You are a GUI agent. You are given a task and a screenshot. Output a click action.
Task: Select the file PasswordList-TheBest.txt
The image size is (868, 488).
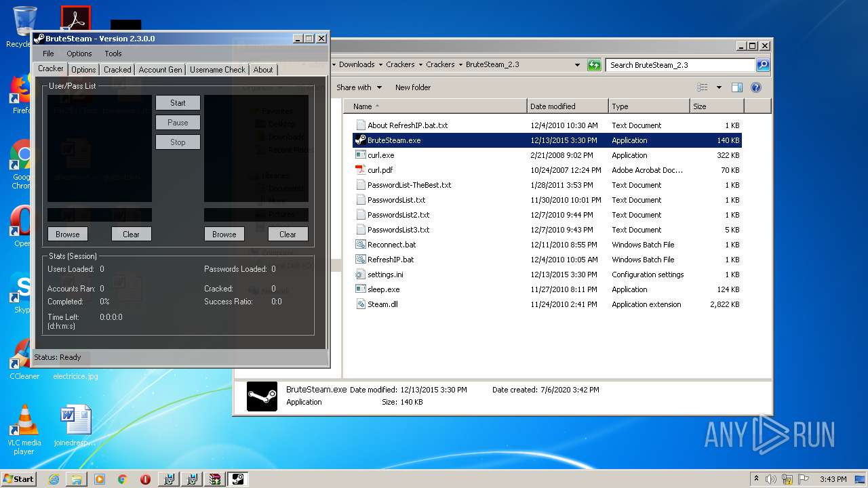click(x=409, y=185)
